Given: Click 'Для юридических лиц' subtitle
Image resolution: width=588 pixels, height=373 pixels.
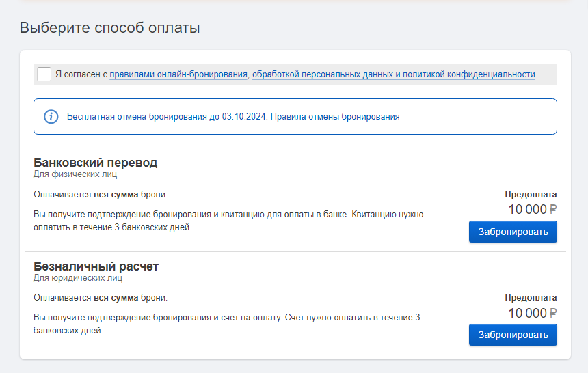Looking at the screenshot, I should (x=78, y=278).
